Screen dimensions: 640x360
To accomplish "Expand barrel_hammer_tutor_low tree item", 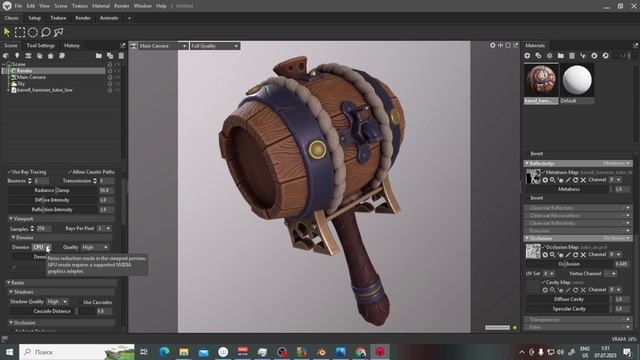I will click(8, 90).
